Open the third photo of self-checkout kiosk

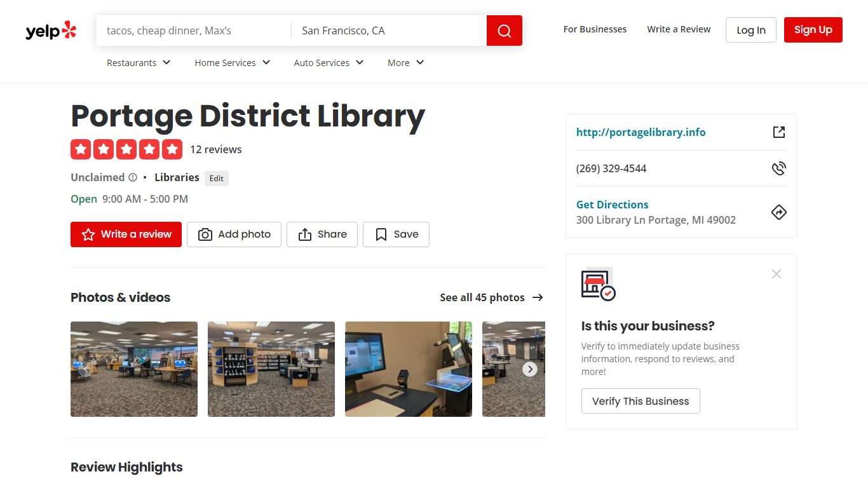tap(409, 369)
